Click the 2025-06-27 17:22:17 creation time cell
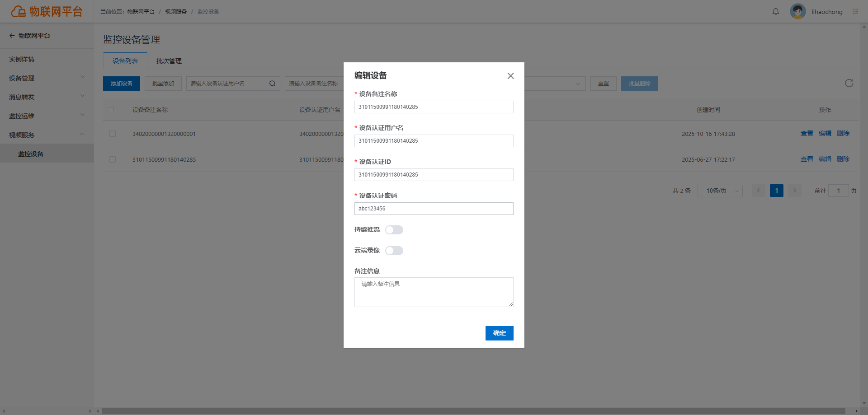The height and width of the screenshot is (415, 868). click(708, 160)
